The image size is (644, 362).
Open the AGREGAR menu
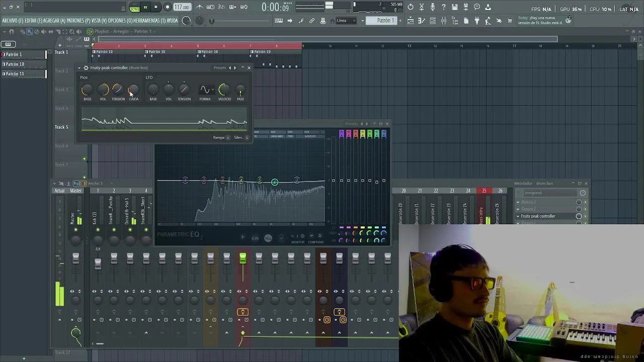pyautogui.click(x=55, y=21)
